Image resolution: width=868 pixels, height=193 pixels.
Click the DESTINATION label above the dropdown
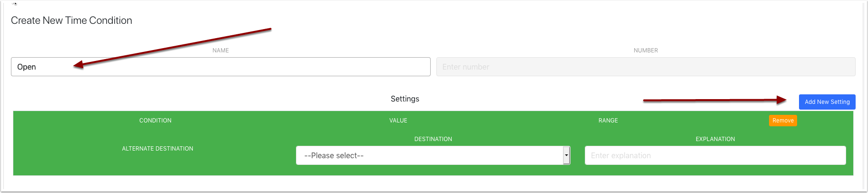click(x=433, y=139)
